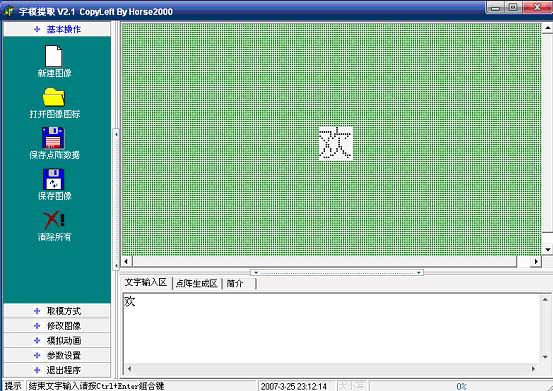Collapse the 基本操作 panel header
553x391 pixels.
coord(57,29)
